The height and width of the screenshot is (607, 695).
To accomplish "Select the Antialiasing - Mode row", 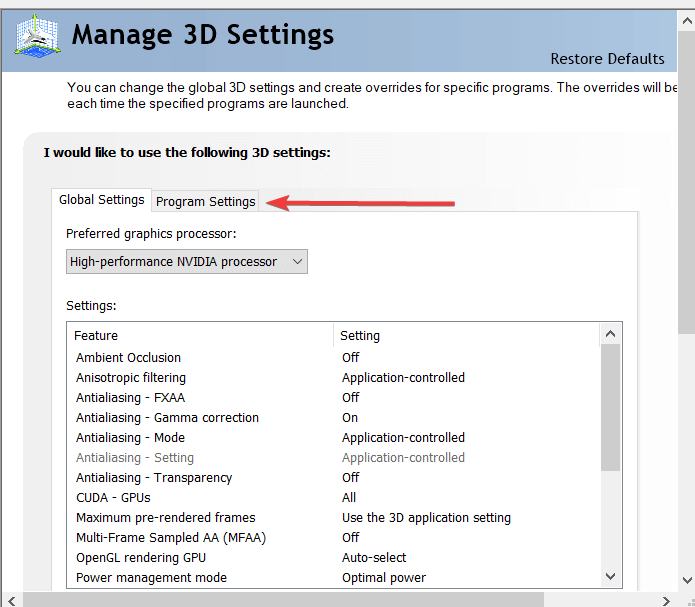I will (x=333, y=437).
